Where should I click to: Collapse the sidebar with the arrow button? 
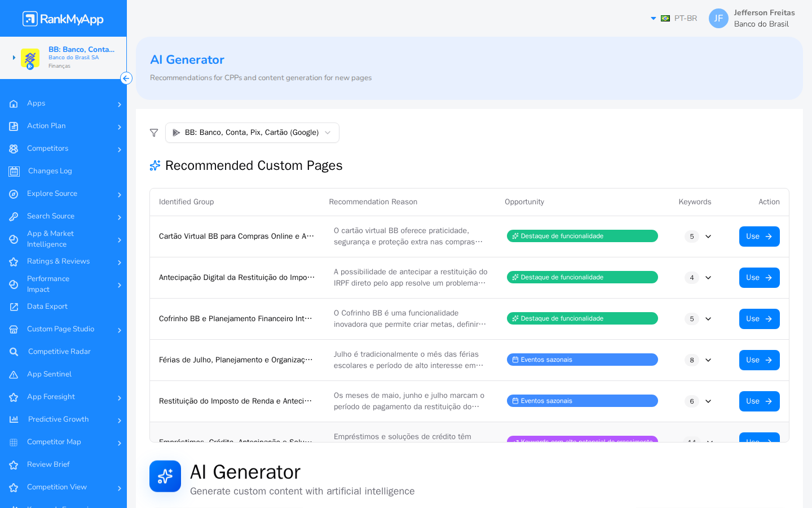126,78
